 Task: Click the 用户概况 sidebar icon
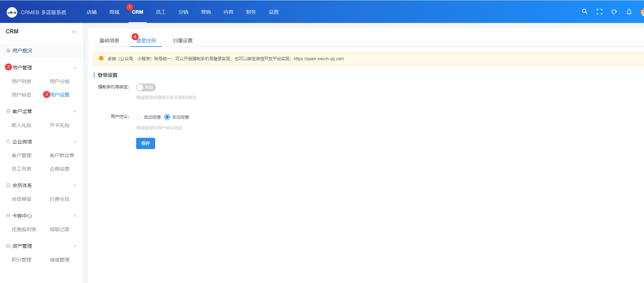pos(8,51)
